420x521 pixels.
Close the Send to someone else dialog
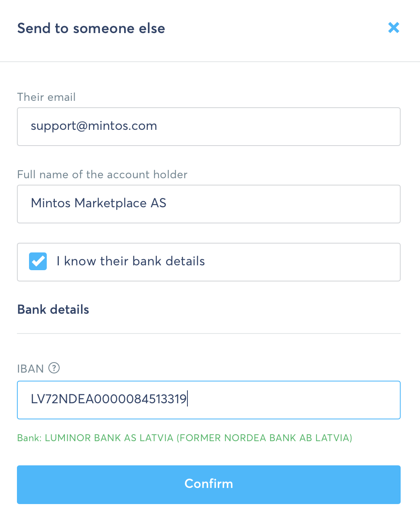click(393, 27)
